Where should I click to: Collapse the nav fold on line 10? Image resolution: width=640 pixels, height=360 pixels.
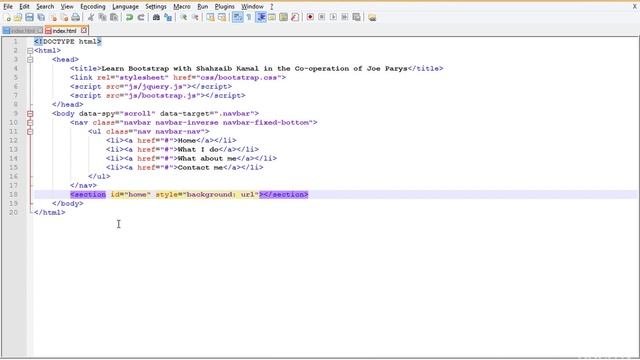[x=30, y=122]
